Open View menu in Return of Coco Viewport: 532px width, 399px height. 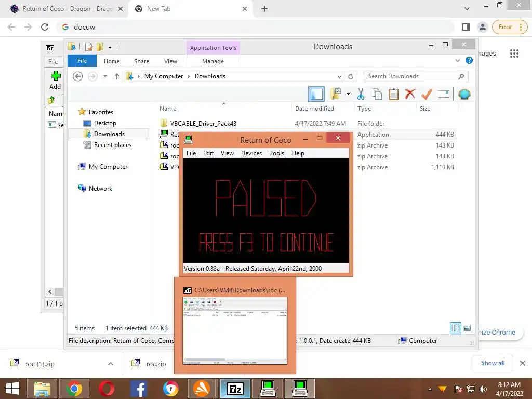tap(227, 153)
